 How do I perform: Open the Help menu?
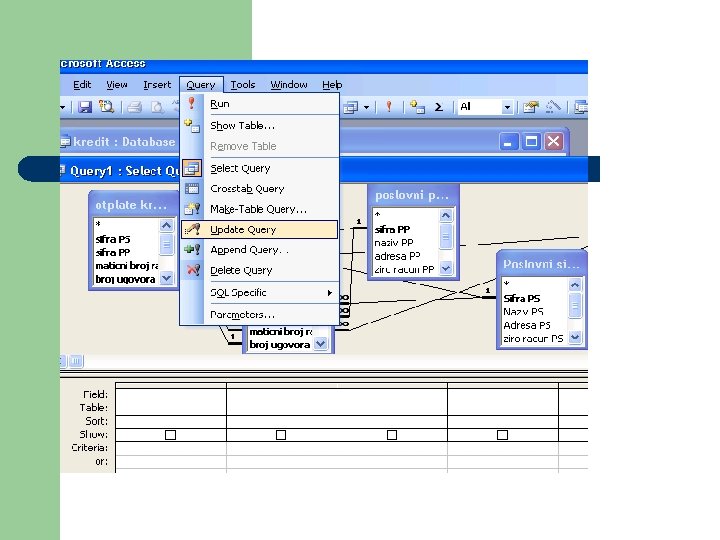coord(332,85)
